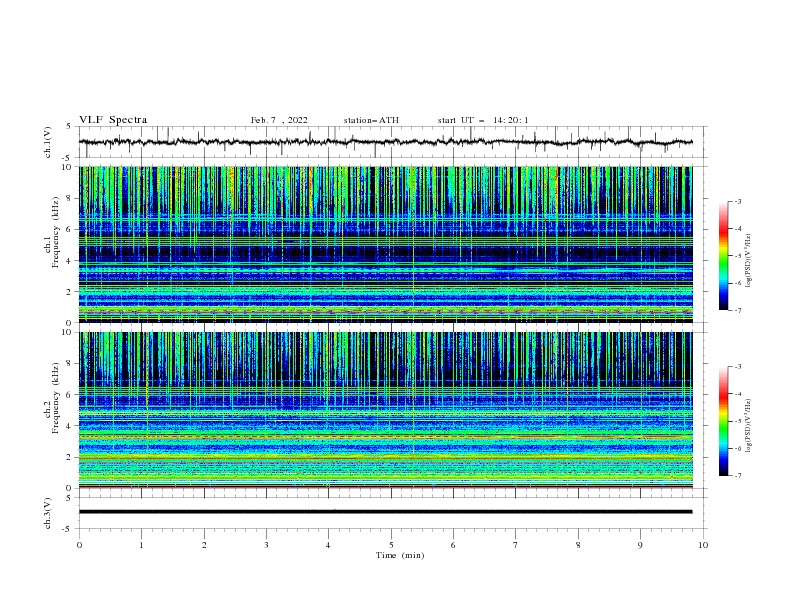Image resolution: width=792 pixels, height=612 pixels.
Task: Click the "-7" label on ch.2 color scale
Action: click(738, 475)
